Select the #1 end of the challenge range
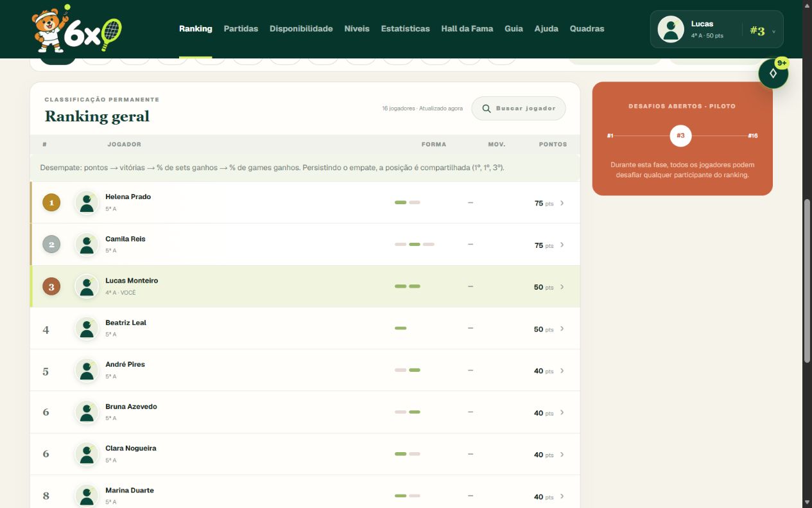 610,136
